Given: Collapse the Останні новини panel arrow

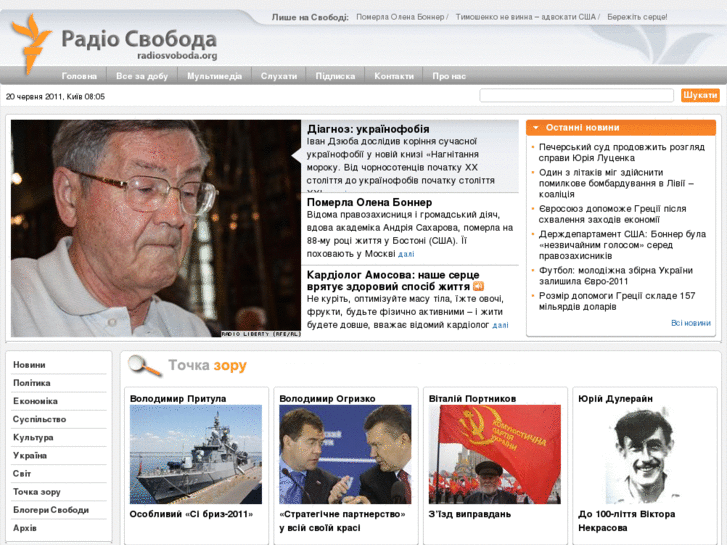Looking at the screenshot, I should [x=536, y=128].
